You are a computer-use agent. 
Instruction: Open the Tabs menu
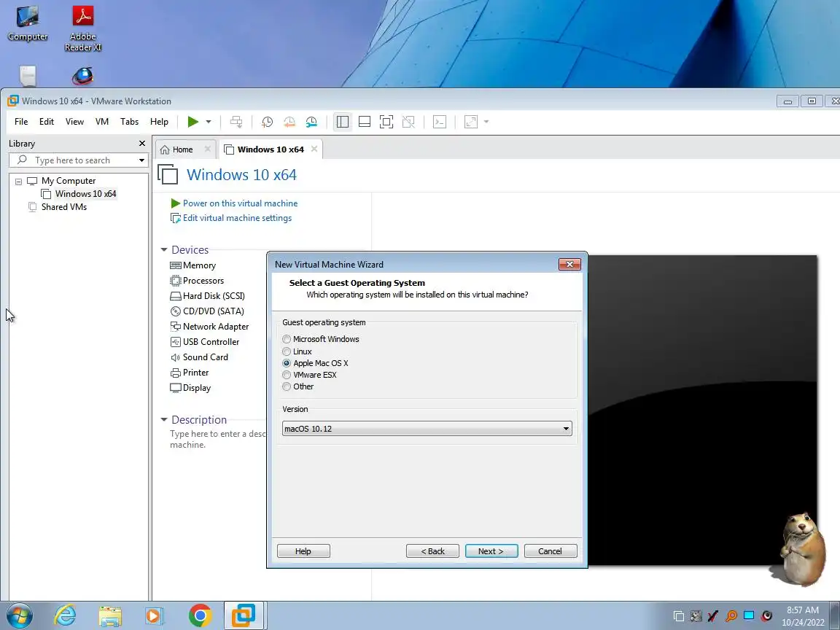pos(130,122)
